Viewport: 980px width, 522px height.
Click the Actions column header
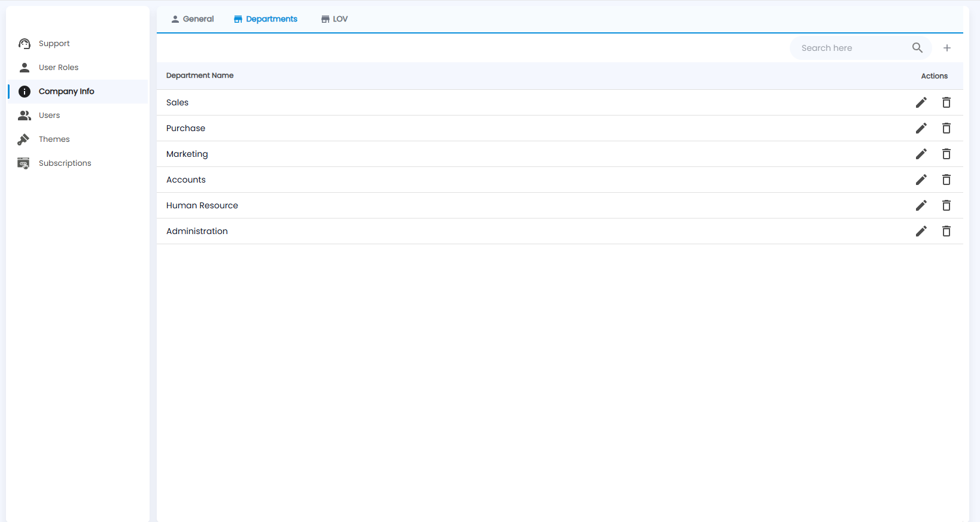click(x=935, y=76)
